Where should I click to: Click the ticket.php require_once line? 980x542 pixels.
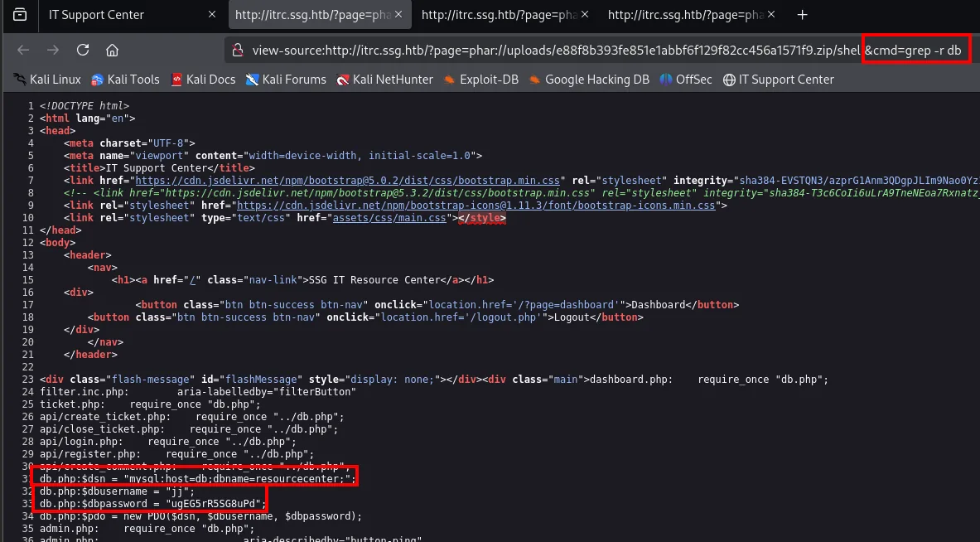(150, 404)
